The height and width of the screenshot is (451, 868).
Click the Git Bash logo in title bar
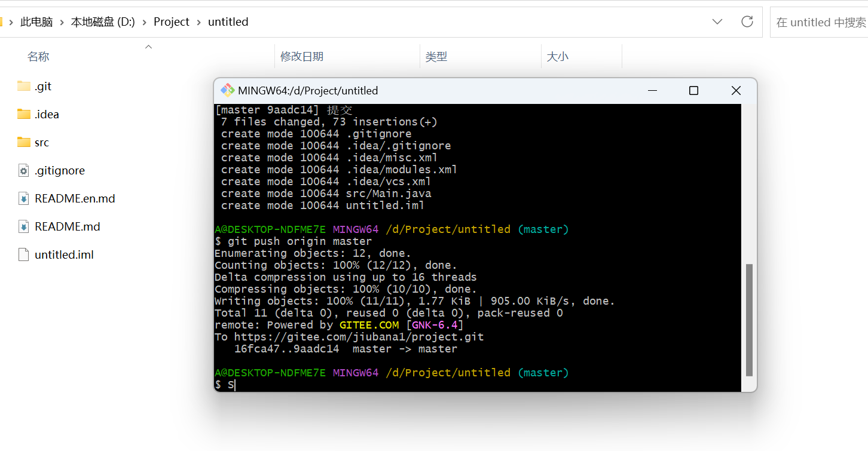(227, 91)
